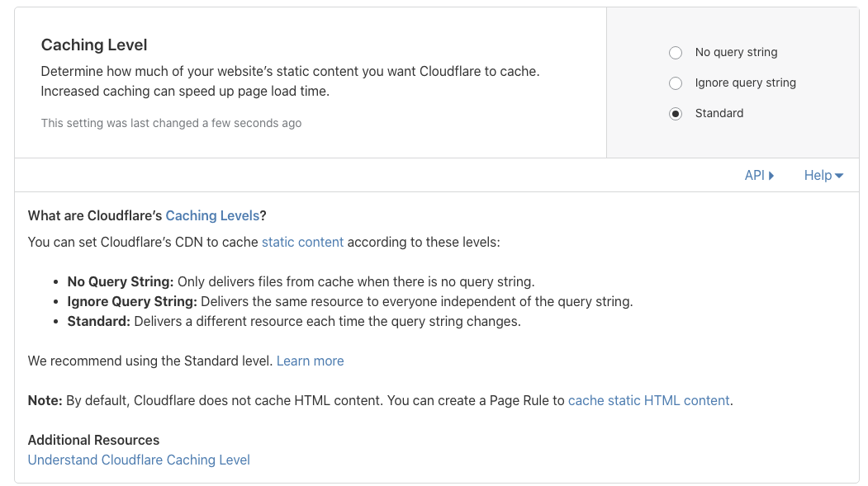Image resolution: width=868 pixels, height=486 pixels.
Task: Click Learn more after the Standard recommendation
Action: (x=310, y=361)
